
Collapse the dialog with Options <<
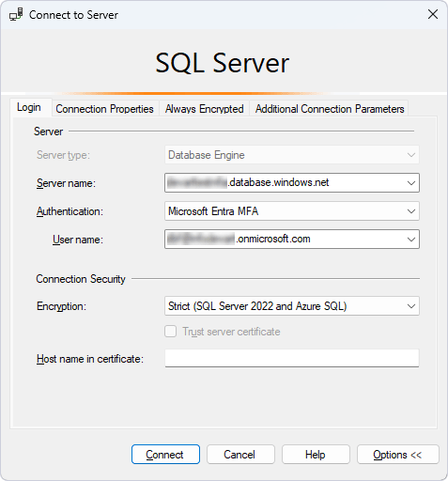398,455
